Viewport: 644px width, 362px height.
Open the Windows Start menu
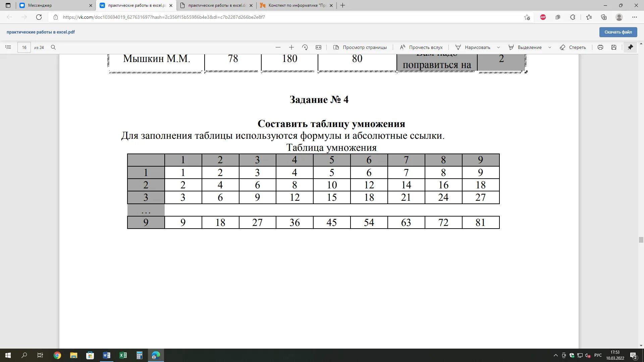(8, 355)
